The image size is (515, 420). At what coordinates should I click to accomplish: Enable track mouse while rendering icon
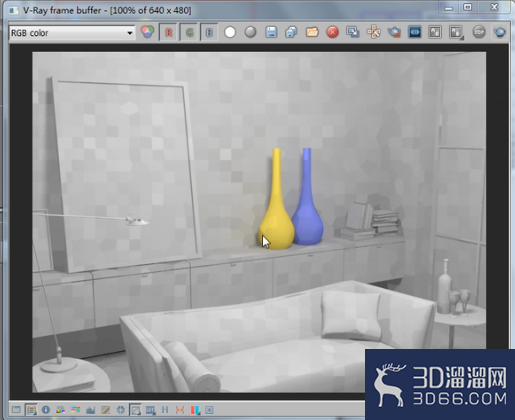373,32
